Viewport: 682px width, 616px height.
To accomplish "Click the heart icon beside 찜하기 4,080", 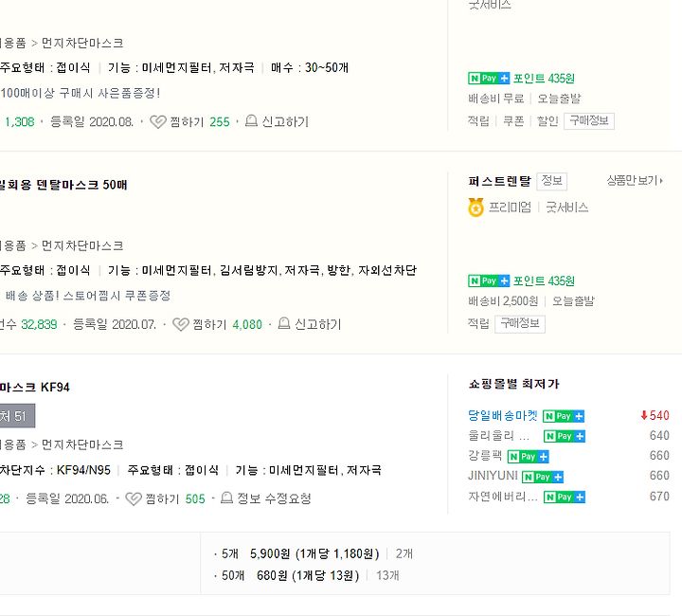I will [181, 324].
